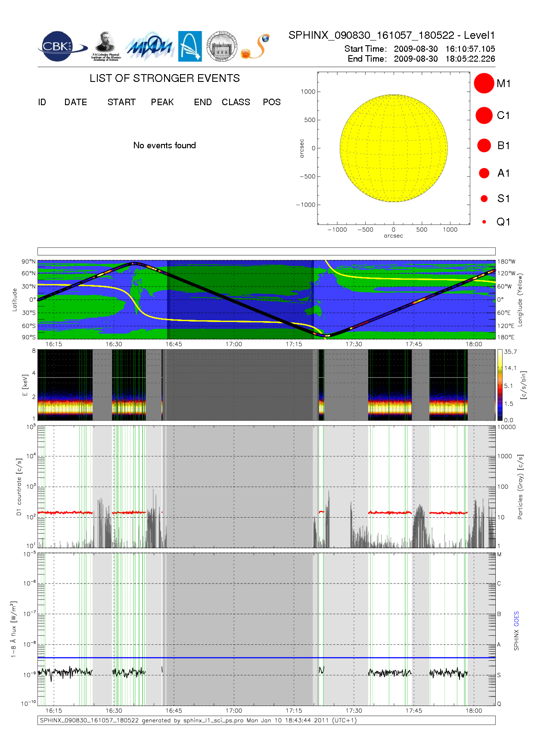The width and height of the screenshot is (534, 756).
Task: Click the "No events found" message
Action: click(165, 145)
